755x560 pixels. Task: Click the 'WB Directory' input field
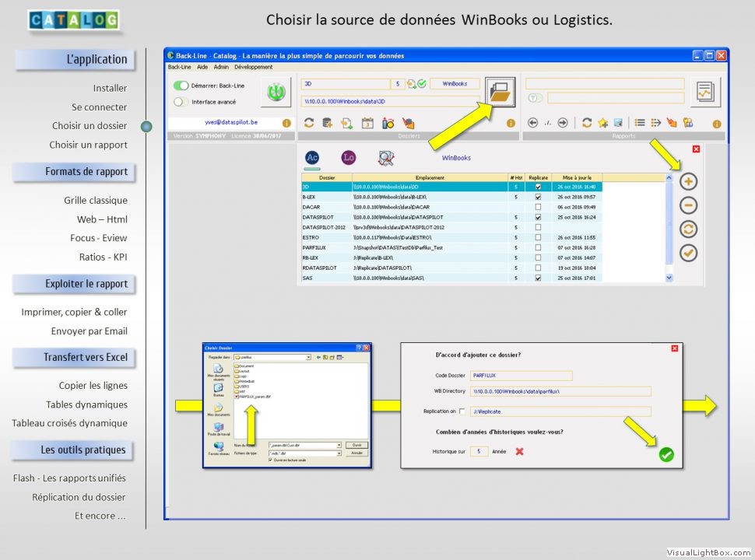click(560, 392)
